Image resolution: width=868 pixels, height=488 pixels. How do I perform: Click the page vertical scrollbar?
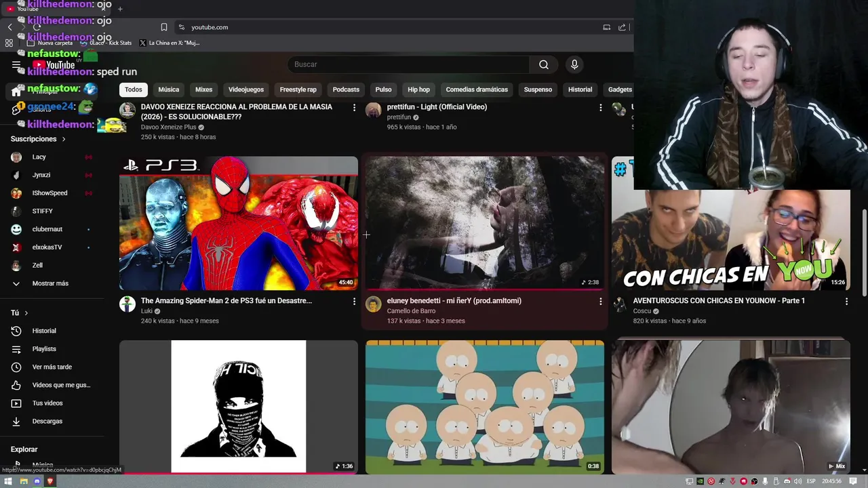[864, 252]
